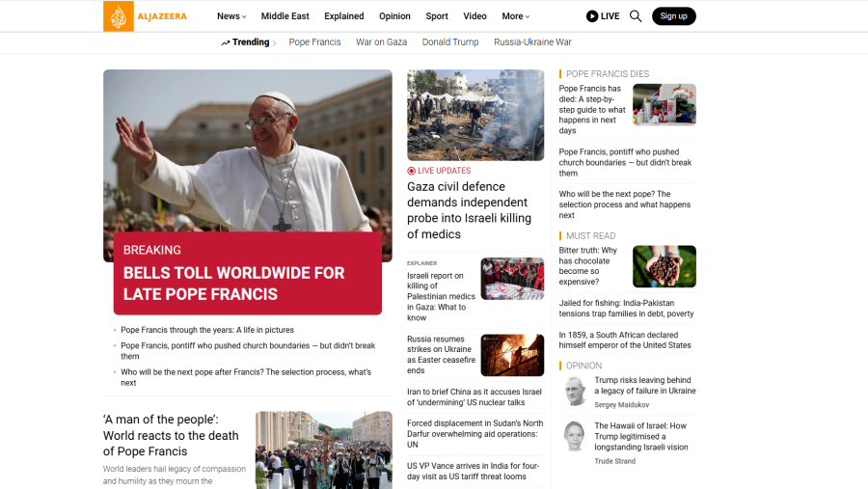Screen dimensions: 868x489
Task: Click the Trending arrow icon
Action: click(x=226, y=42)
